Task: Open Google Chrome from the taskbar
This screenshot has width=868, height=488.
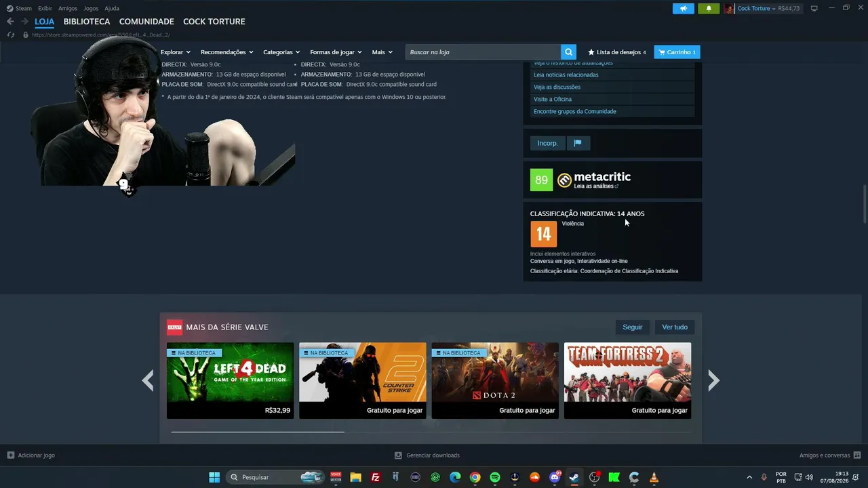Action: point(475,477)
